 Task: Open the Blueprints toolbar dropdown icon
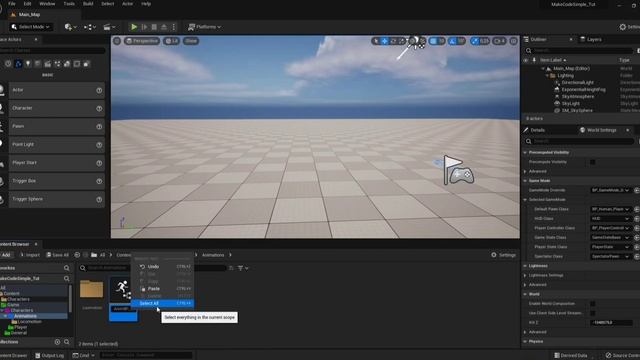pos(89,27)
